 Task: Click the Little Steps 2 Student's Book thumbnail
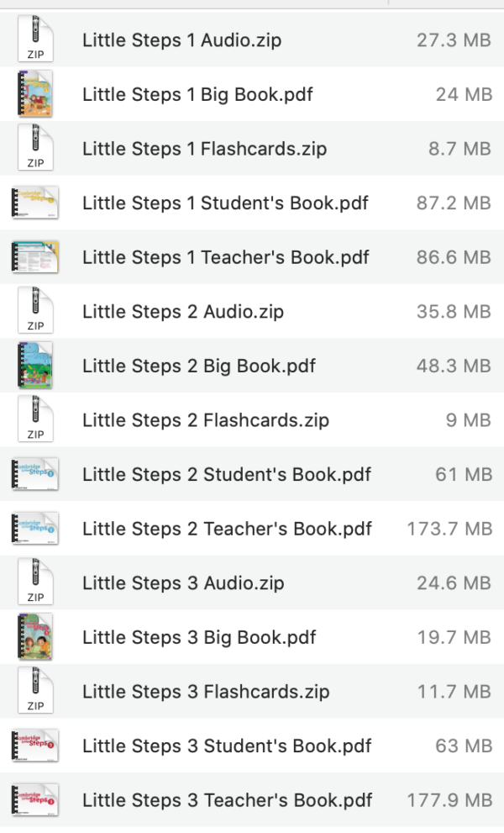tap(34, 474)
